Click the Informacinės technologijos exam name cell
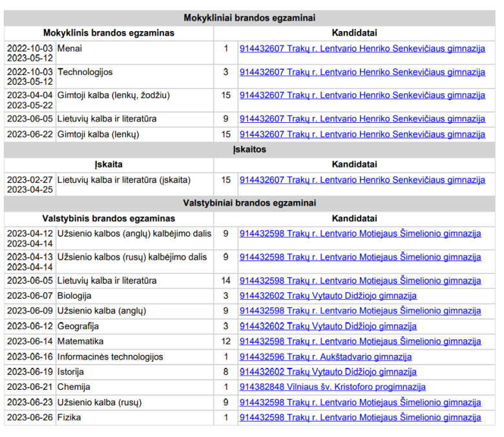This screenshot has height=437, width=504. (x=110, y=357)
